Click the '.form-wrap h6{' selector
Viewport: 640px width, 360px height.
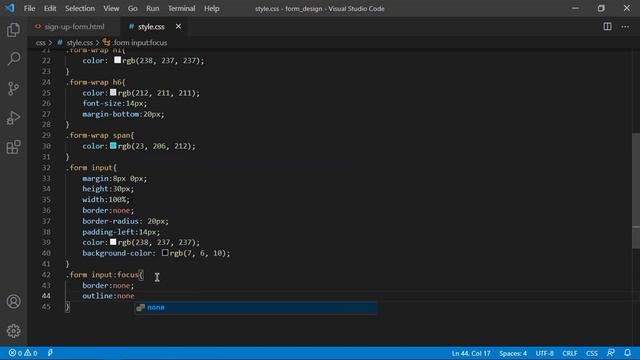96,82
